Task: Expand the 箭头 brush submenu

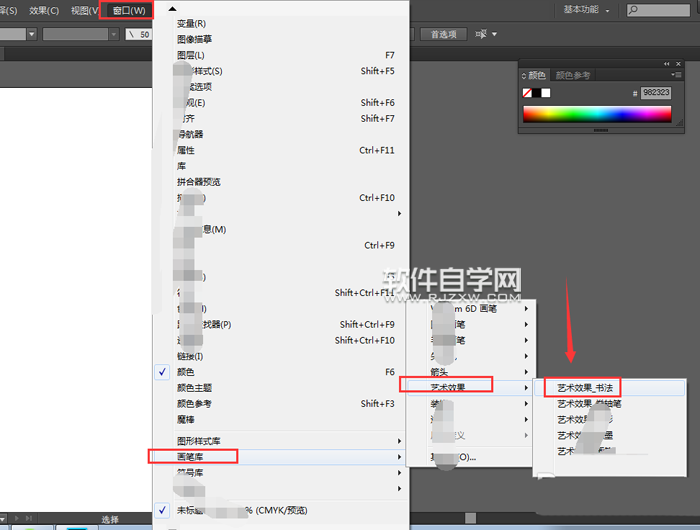Action: click(x=471, y=372)
